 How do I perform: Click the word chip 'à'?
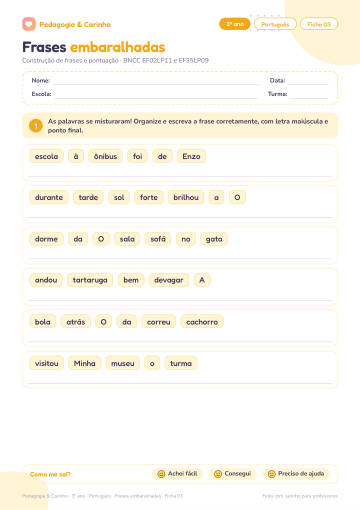coord(76,156)
